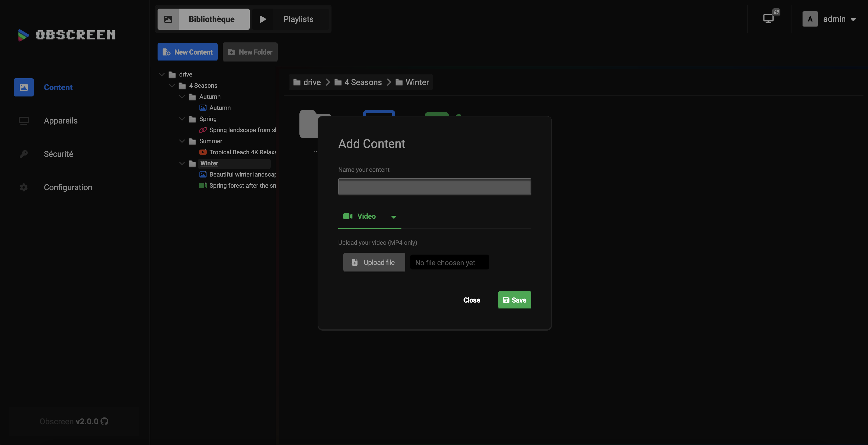868x445 pixels.
Task: Close the Add Content dialog
Action: tap(471, 300)
